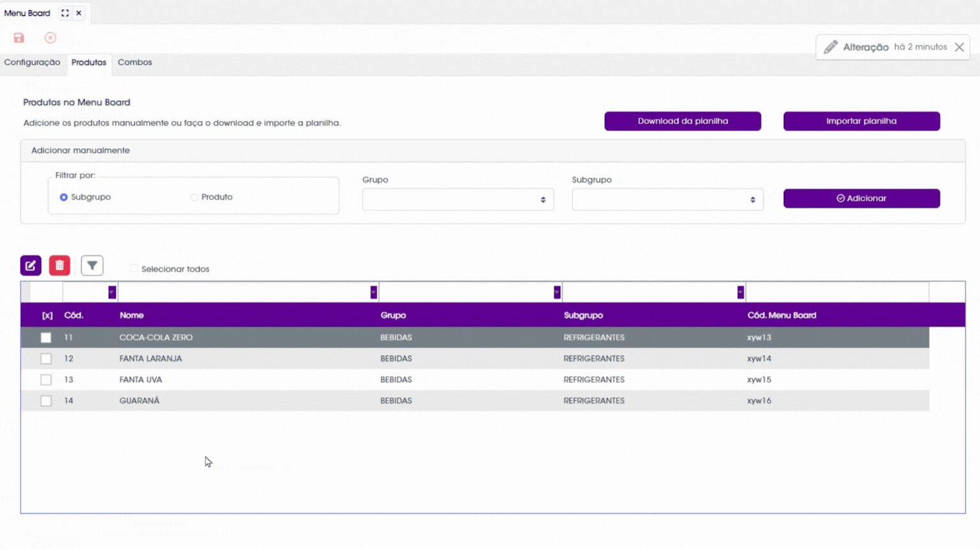Screen dimensions: 980x549
Task: Check the FANTA LARANJA row checkbox
Action: (46, 359)
